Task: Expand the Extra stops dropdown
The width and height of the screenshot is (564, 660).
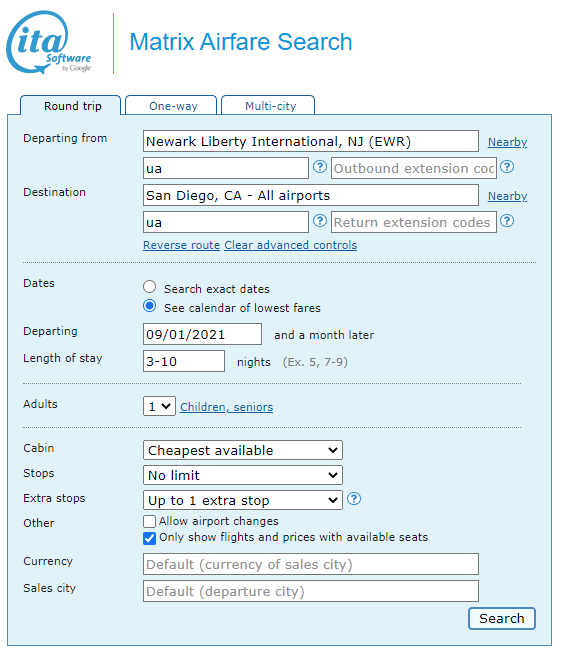Action: pyautogui.click(x=243, y=500)
